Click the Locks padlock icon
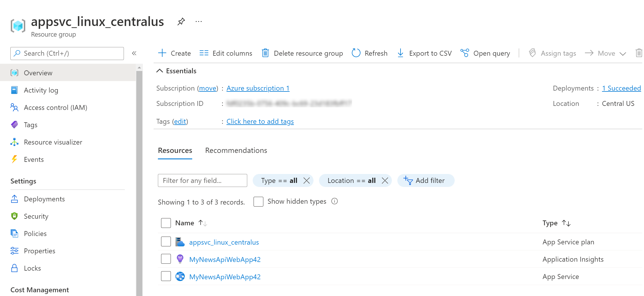Screen dimensions: 644x296 (14, 268)
